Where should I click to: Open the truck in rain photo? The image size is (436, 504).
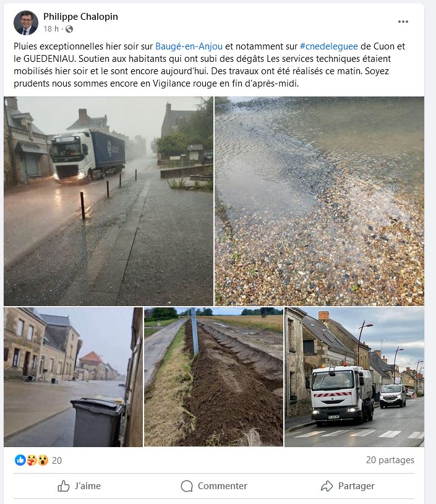[x=108, y=201]
